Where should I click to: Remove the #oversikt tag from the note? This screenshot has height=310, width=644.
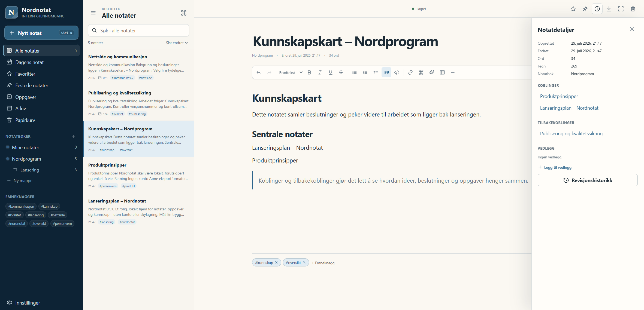click(x=304, y=262)
